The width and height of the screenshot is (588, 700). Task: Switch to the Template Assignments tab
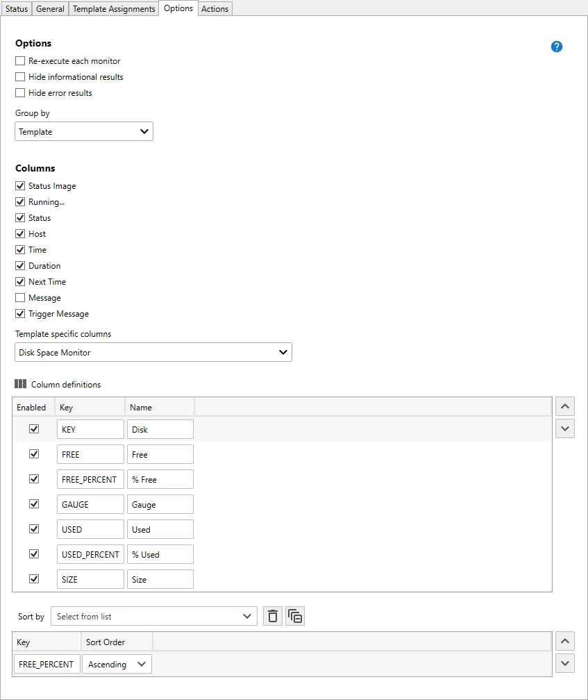click(x=114, y=9)
